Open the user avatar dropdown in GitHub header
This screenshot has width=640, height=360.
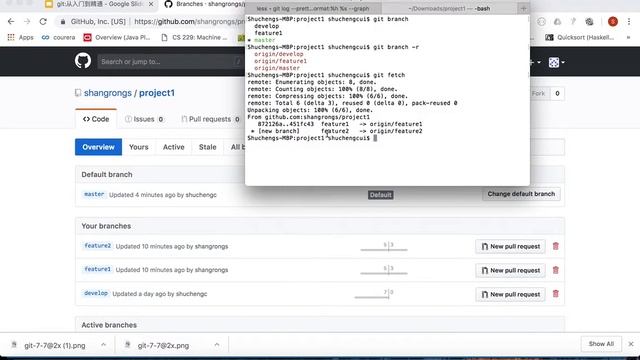point(556,62)
